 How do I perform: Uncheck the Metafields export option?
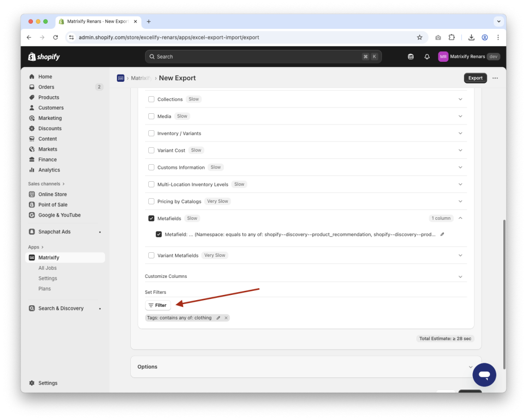[x=151, y=218]
